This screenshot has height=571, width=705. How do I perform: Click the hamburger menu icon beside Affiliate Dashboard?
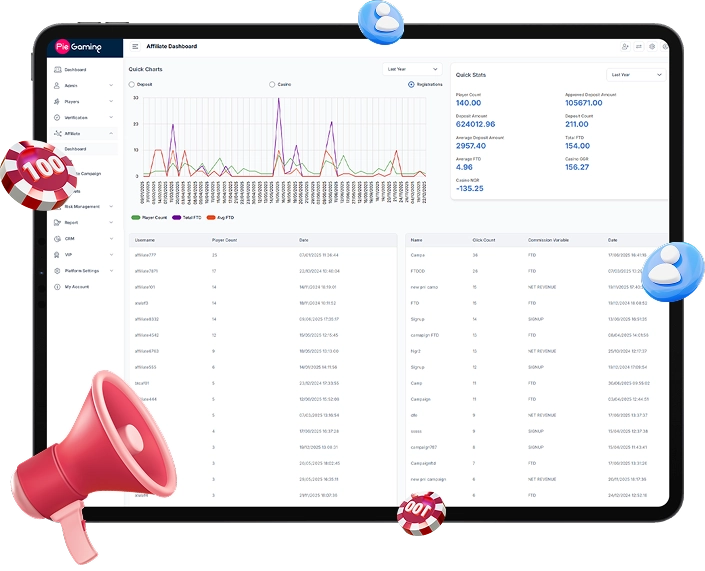click(x=135, y=46)
